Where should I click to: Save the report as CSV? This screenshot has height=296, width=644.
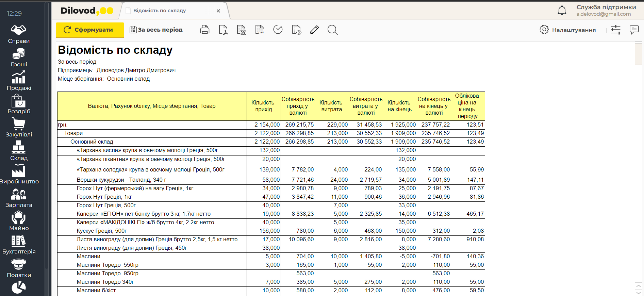260,30
